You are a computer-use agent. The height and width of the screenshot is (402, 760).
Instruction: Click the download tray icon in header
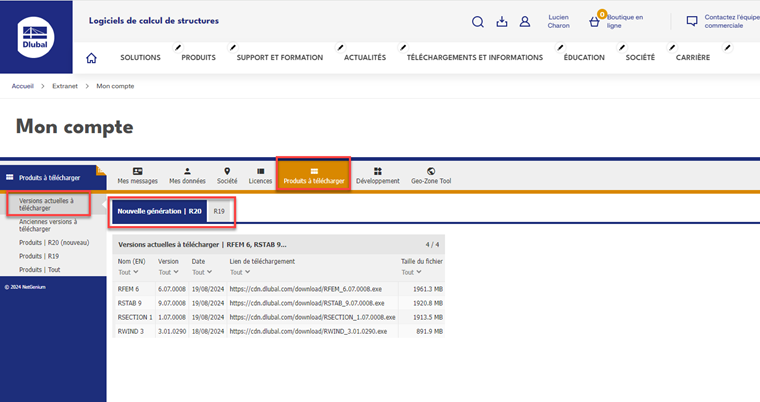point(502,21)
